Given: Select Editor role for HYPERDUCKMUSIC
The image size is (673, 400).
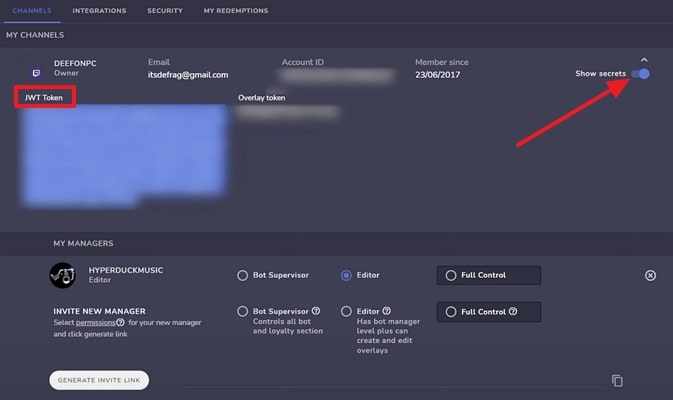Looking at the screenshot, I should (x=346, y=275).
